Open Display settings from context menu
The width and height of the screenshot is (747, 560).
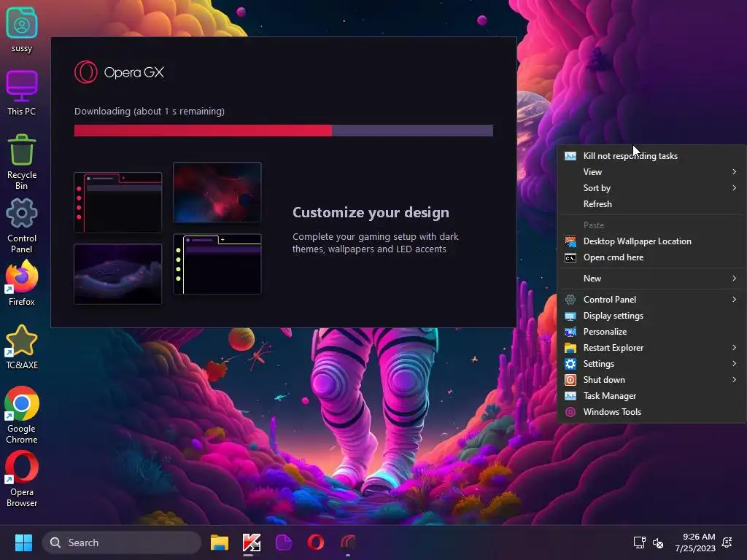pos(651,316)
